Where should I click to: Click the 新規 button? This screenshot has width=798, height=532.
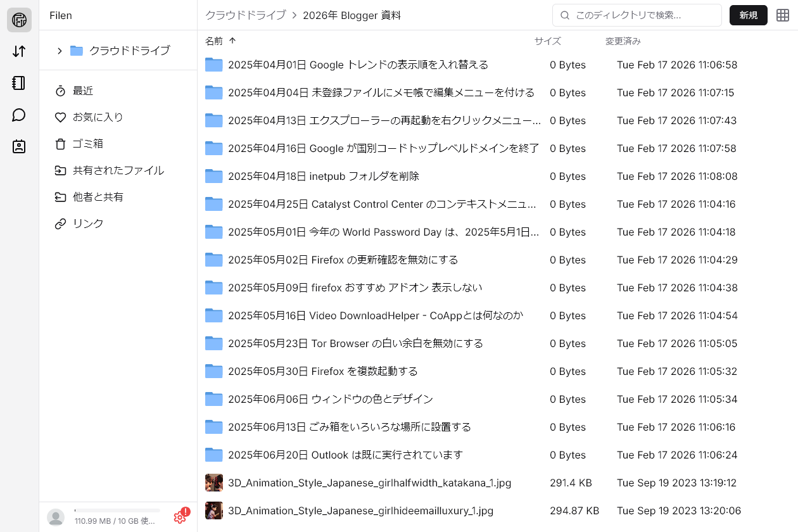(x=748, y=15)
